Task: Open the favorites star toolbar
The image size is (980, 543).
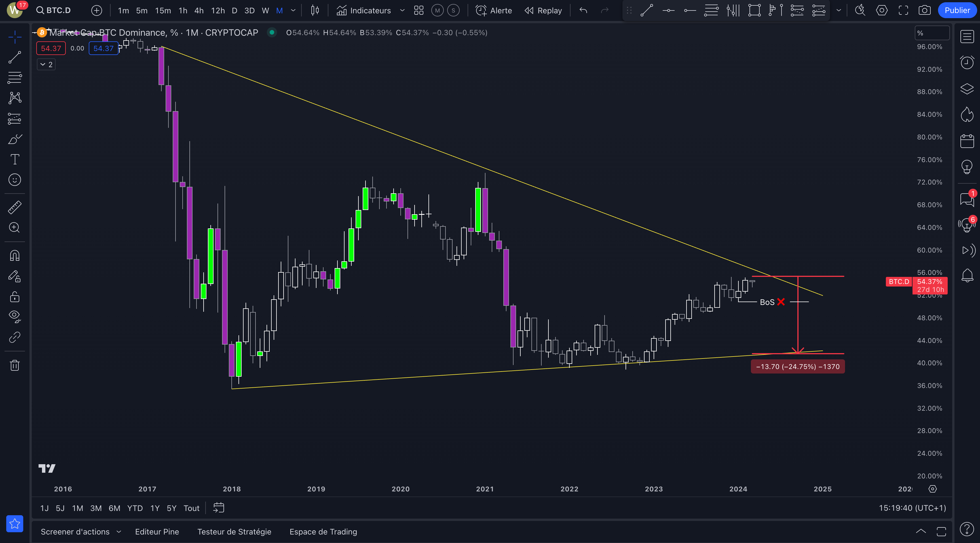Action: [15, 524]
